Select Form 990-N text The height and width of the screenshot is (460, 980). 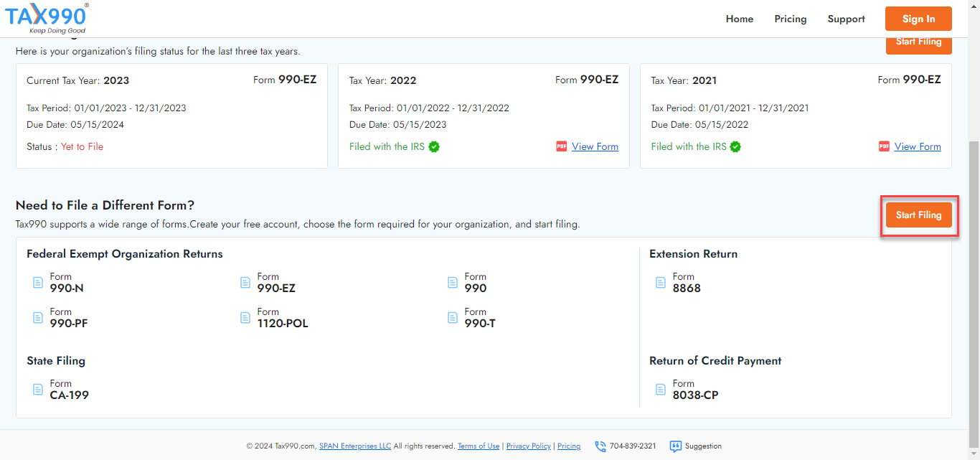click(67, 283)
